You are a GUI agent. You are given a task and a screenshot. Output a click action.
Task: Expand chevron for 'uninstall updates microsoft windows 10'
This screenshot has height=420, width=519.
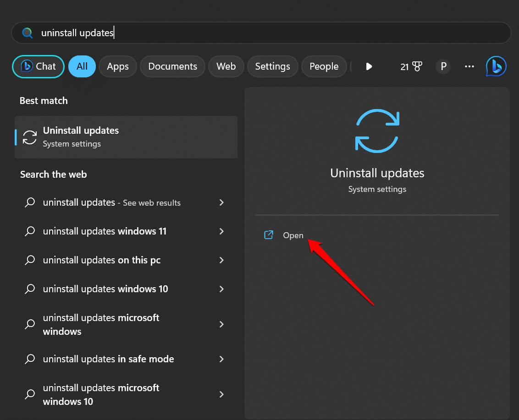pos(221,394)
